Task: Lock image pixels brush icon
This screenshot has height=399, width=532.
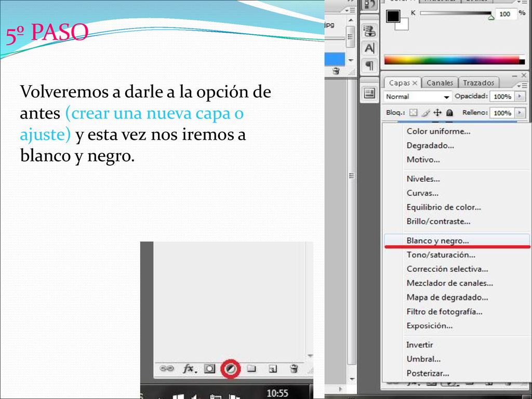Action: click(x=425, y=113)
